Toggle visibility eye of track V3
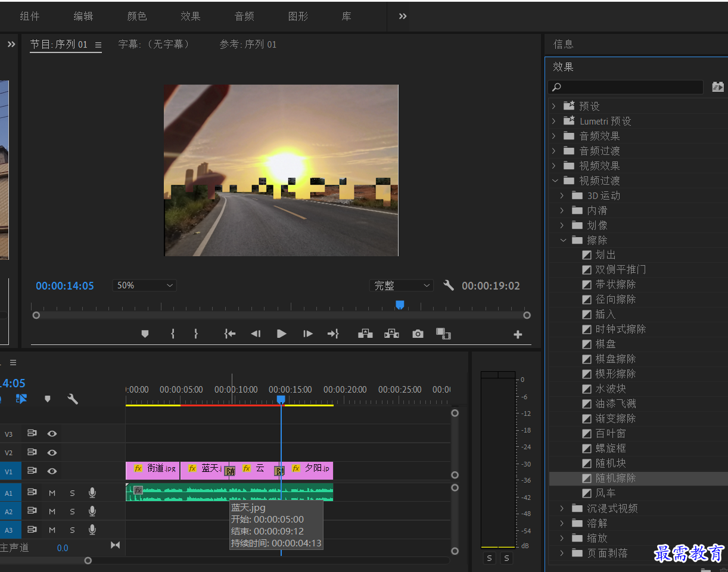 (52, 434)
